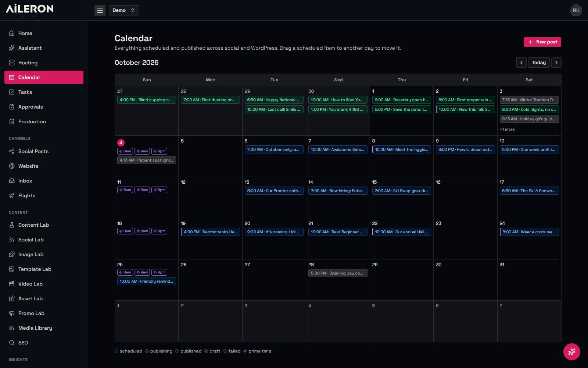588x368 pixels.
Task: Click the Asset Lab blocks icon
Action: coord(12,298)
